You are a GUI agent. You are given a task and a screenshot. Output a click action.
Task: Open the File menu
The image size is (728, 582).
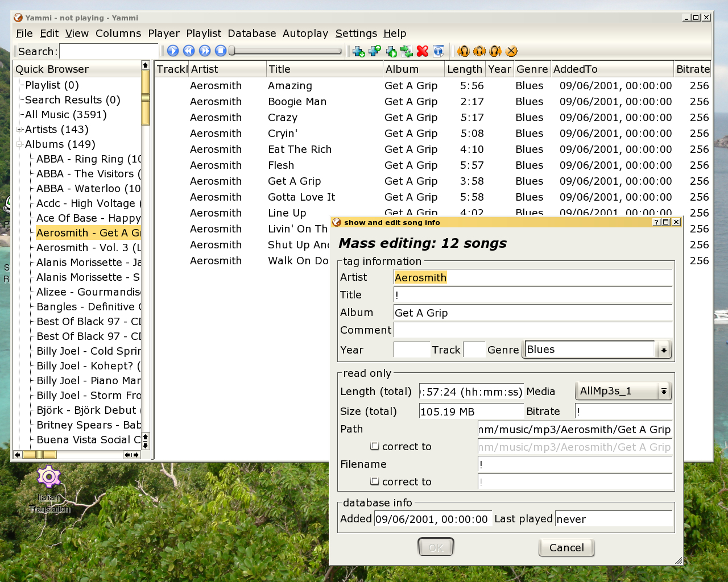[24, 34]
